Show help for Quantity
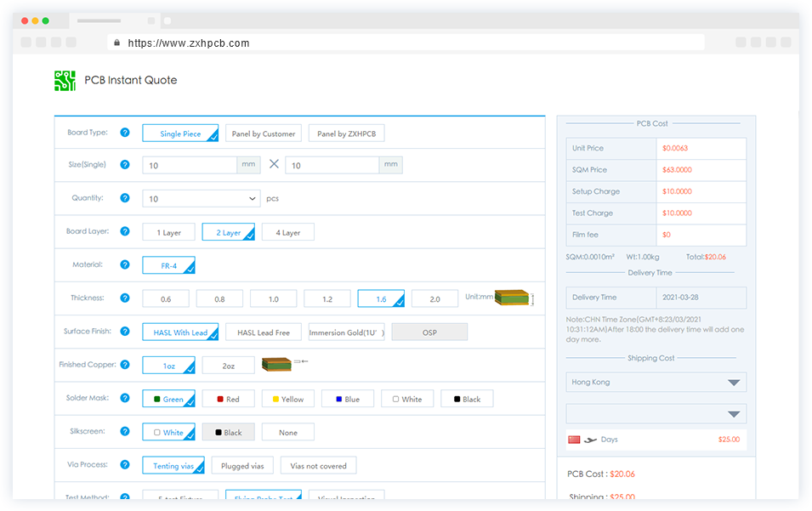812x511 pixels. click(125, 198)
